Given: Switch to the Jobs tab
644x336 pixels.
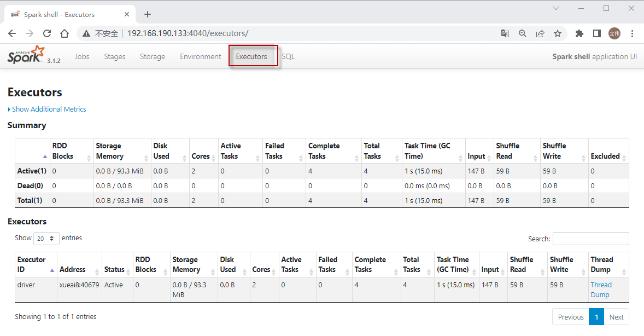Looking at the screenshot, I should [82, 56].
